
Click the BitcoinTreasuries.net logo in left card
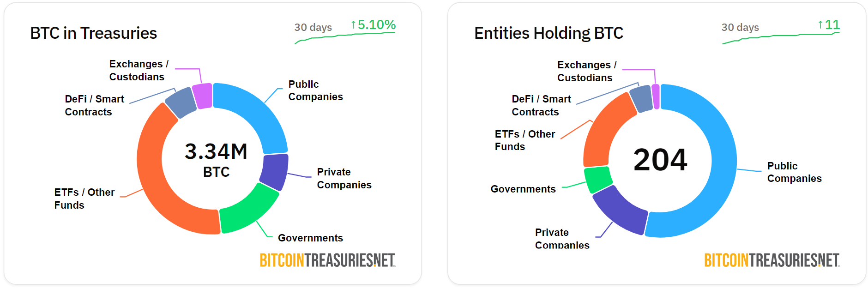coord(327,260)
